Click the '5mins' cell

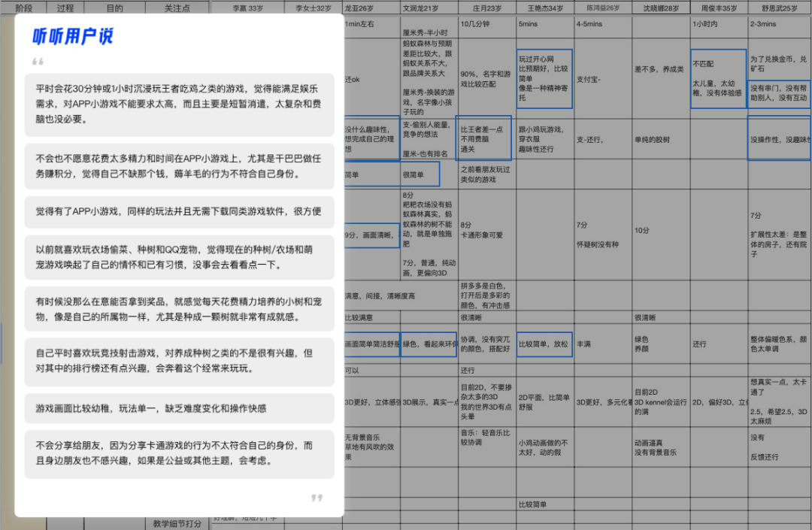pos(545,27)
